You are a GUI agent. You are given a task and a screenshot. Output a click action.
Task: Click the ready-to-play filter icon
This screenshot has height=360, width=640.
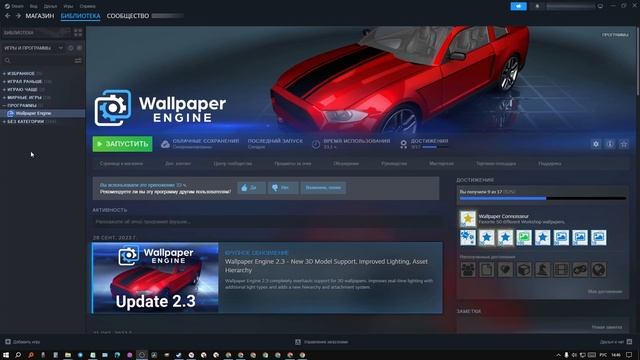79,48
